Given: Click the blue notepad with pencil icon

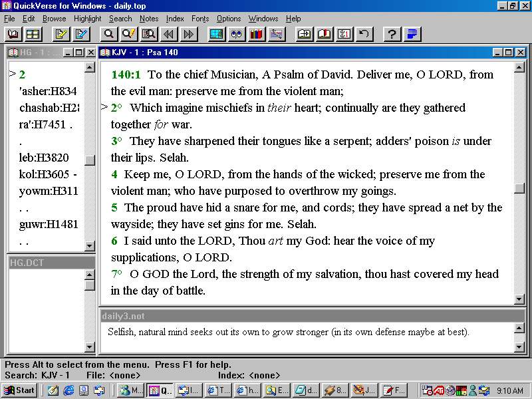Looking at the screenshot, I should [81, 34].
